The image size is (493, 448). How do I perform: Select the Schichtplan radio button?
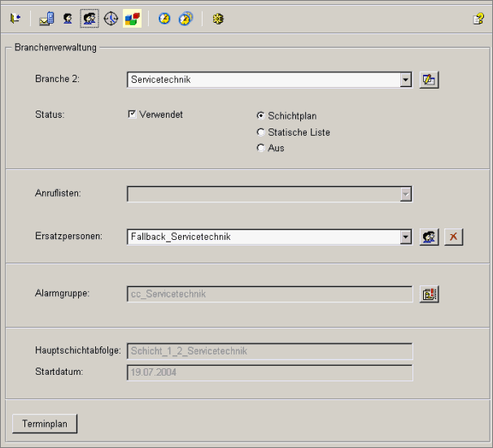tap(260, 115)
